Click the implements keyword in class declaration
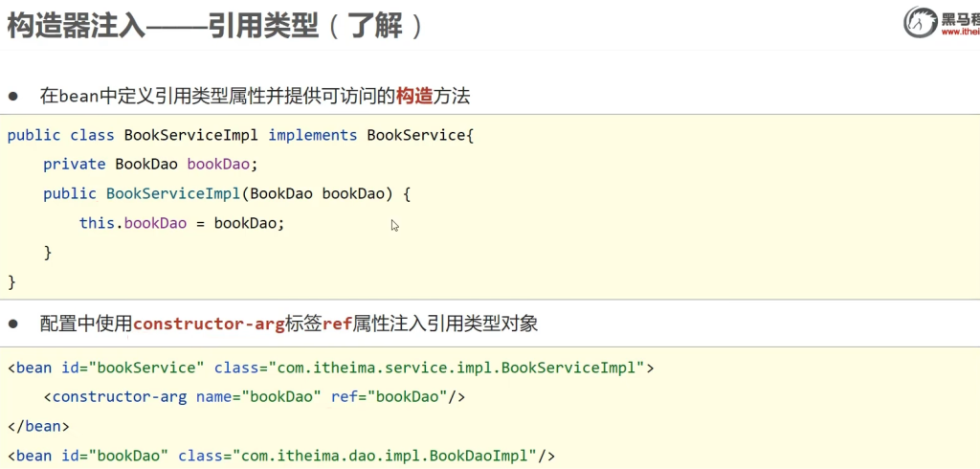980x469 pixels. [313, 135]
